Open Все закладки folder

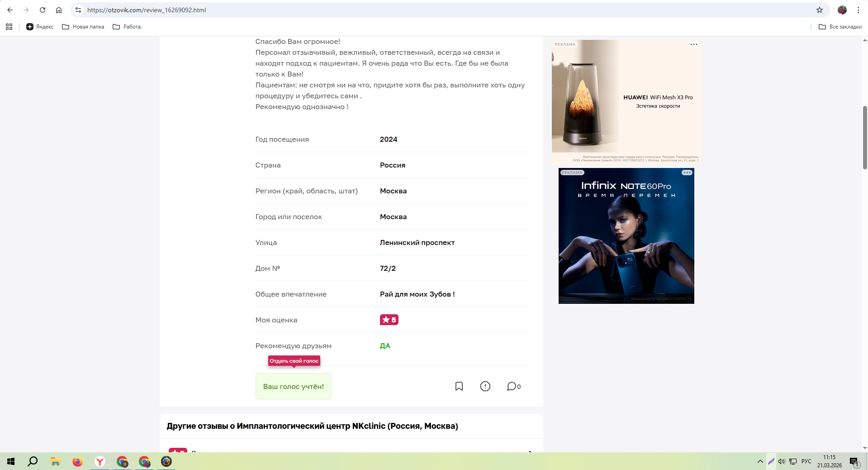[840, 27]
